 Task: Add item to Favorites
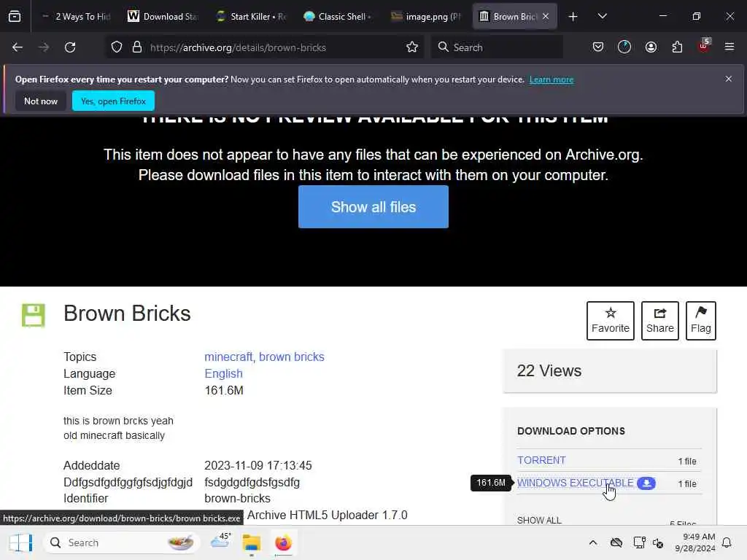point(611,321)
